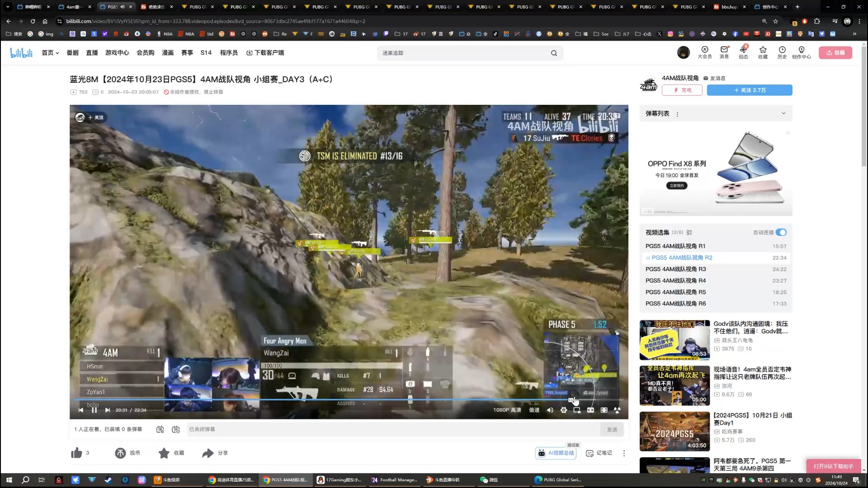868x488 pixels.
Task: Mute the video volume speaker icon
Action: (550, 410)
